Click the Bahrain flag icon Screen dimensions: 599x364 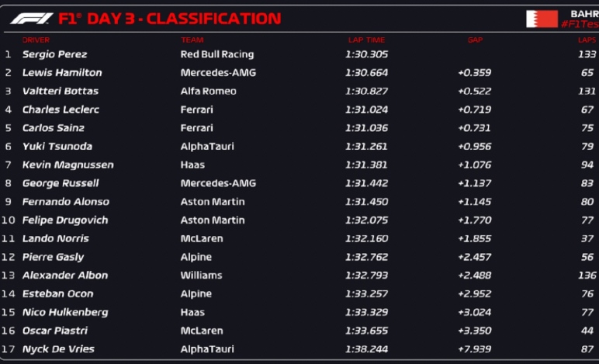coord(542,19)
